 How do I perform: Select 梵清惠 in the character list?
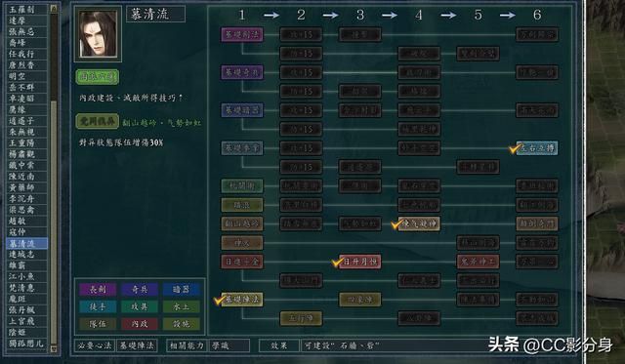pos(26,288)
